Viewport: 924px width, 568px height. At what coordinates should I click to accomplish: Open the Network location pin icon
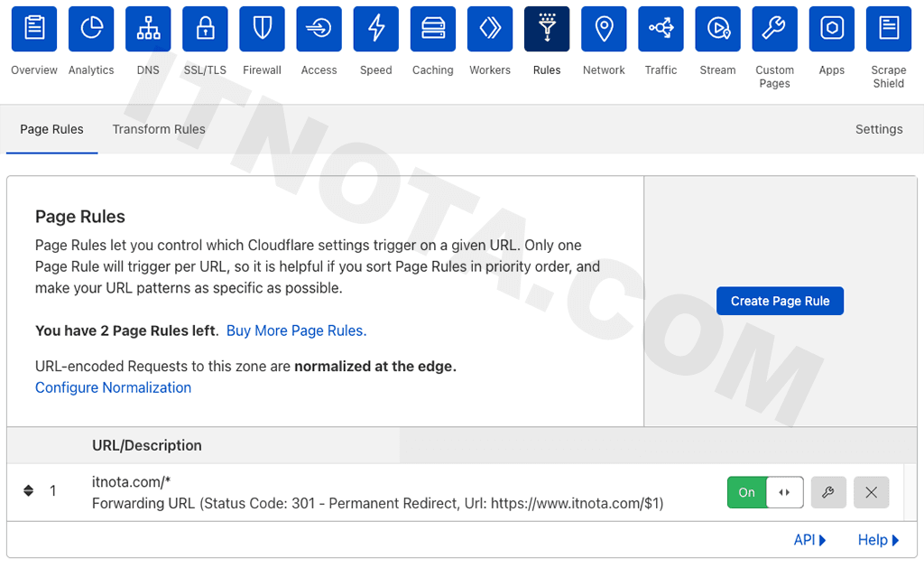click(604, 29)
